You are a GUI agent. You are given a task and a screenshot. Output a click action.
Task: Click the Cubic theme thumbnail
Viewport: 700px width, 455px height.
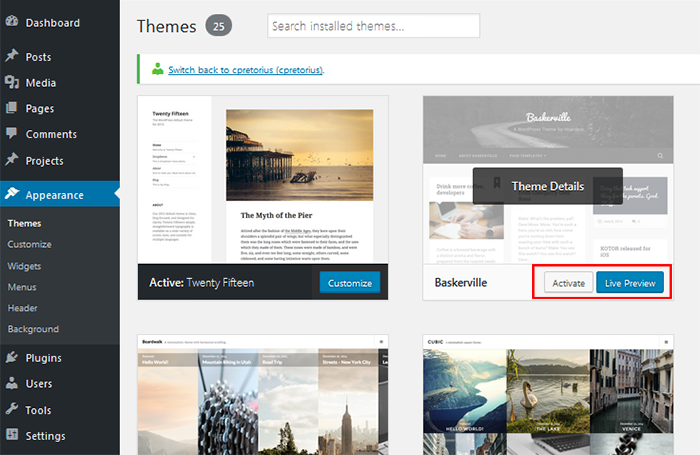click(x=548, y=395)
